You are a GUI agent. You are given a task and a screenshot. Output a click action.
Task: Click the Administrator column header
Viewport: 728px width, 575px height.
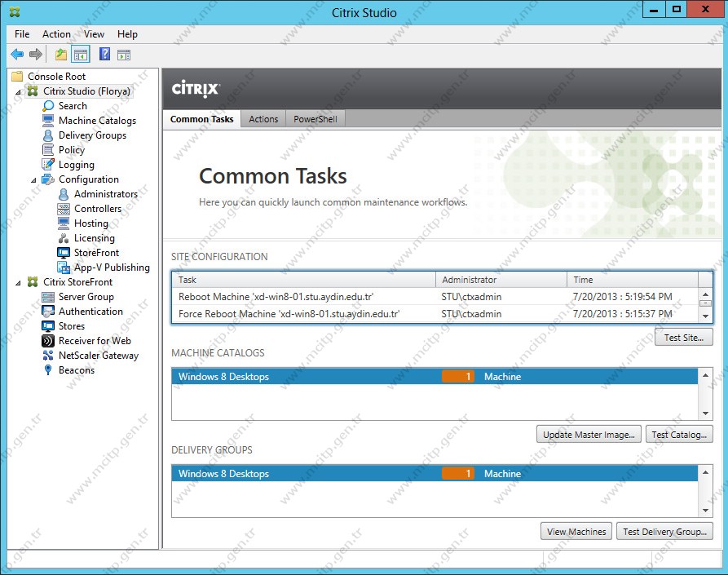tap(501, 280)
